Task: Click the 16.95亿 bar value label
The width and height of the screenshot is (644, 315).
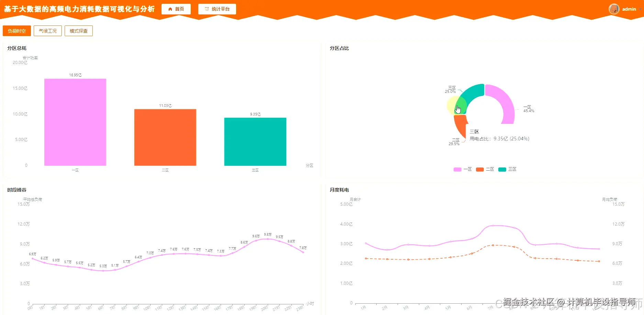Action: (x=75, y=75)
